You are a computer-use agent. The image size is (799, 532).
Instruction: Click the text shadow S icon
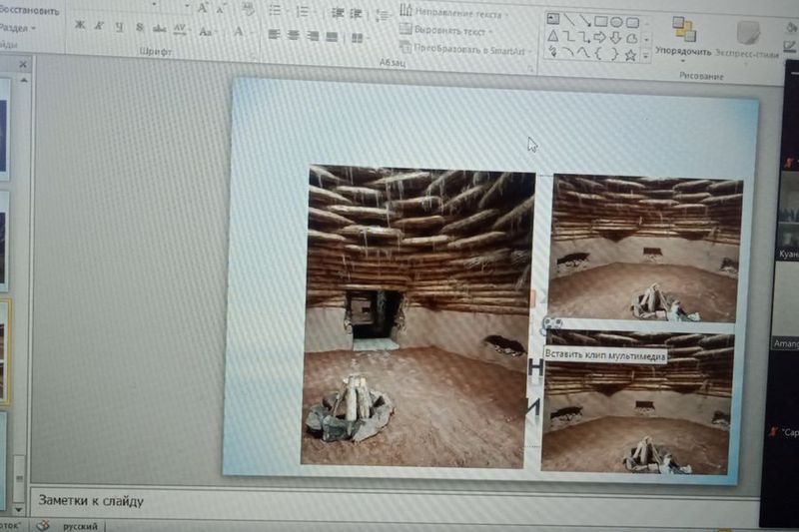click(x=140, y=27)
